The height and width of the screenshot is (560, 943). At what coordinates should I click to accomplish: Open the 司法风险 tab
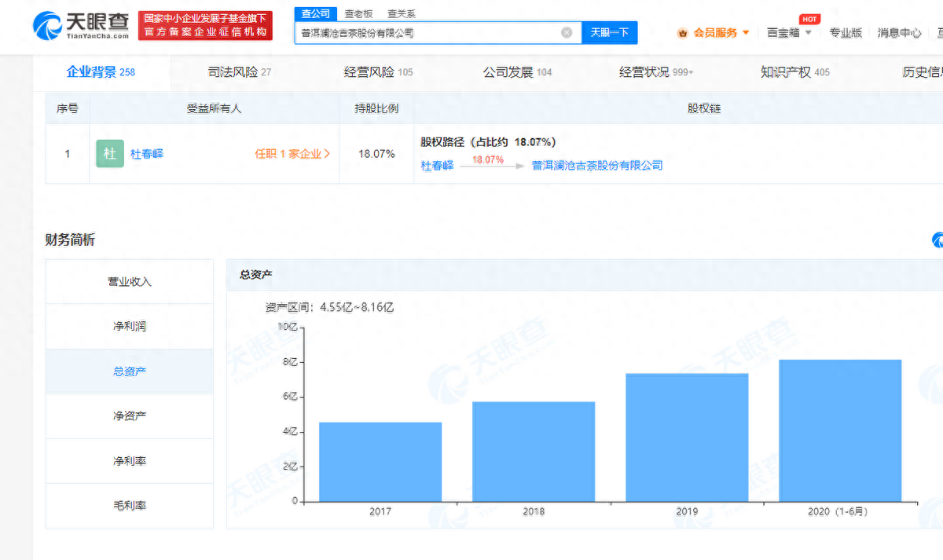[x=239, y=72]
